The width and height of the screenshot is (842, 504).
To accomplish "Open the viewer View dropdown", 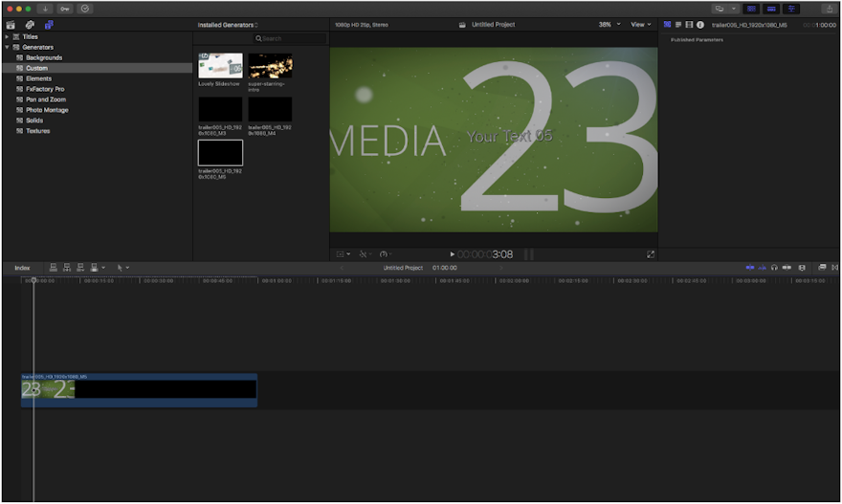I will [x=640, y=25].
